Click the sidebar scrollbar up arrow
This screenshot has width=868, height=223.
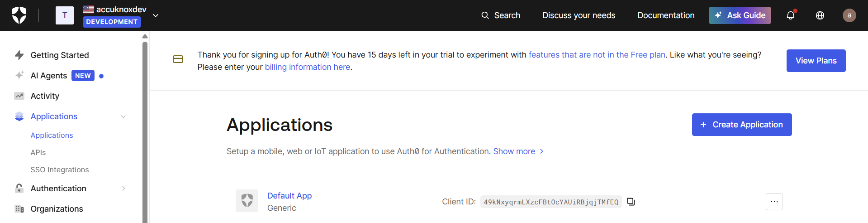[x=145, y=36]
